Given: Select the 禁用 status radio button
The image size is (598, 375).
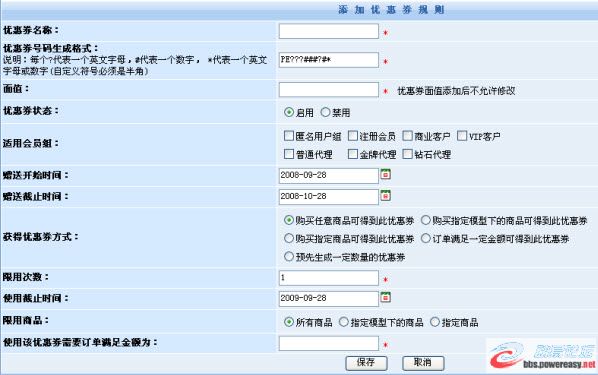Looking at the screenshot, I should click(325, 112).
